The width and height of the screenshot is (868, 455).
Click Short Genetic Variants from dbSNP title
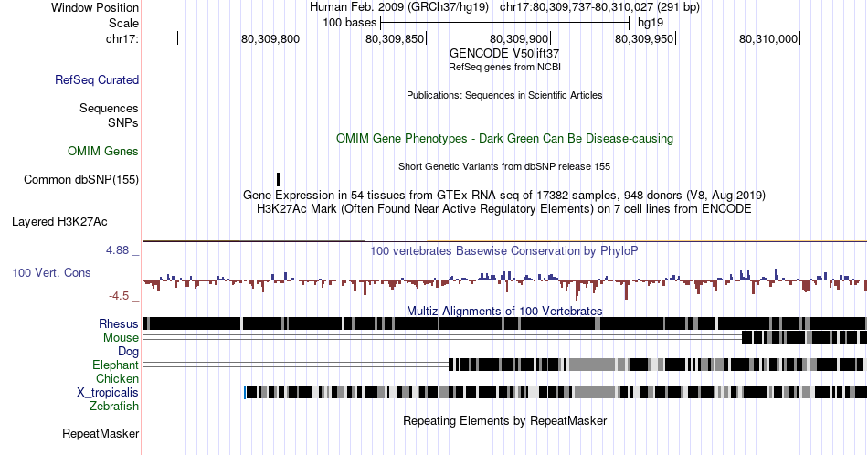coord(504,166)
